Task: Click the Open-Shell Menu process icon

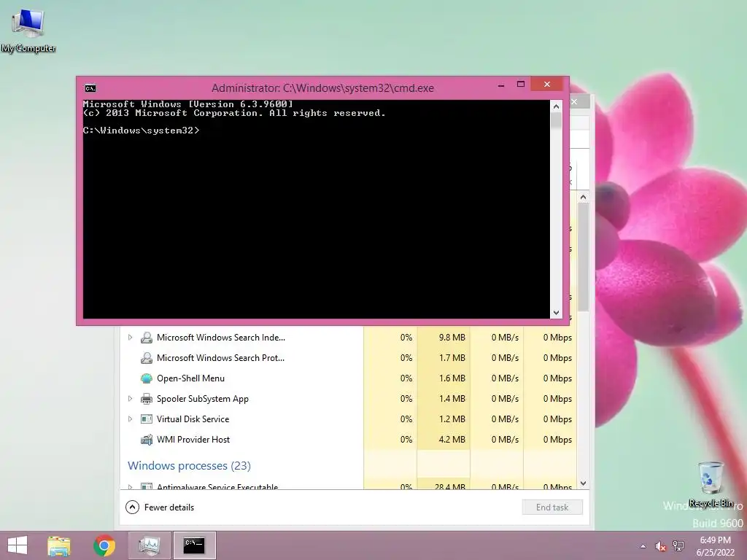Action: 146,378
